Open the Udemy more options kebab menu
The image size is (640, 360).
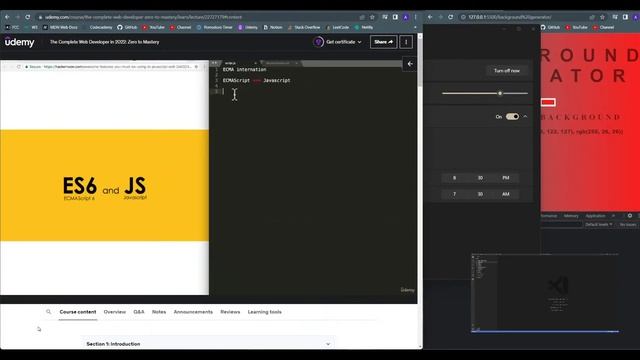click(406, 42)
